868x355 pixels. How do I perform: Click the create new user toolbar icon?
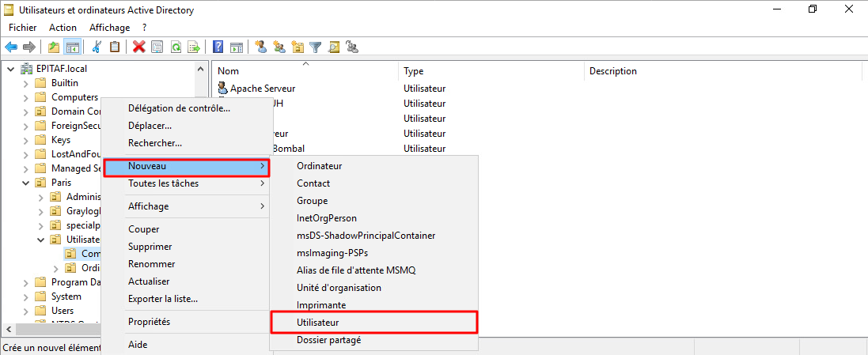[x=260, y=47]
